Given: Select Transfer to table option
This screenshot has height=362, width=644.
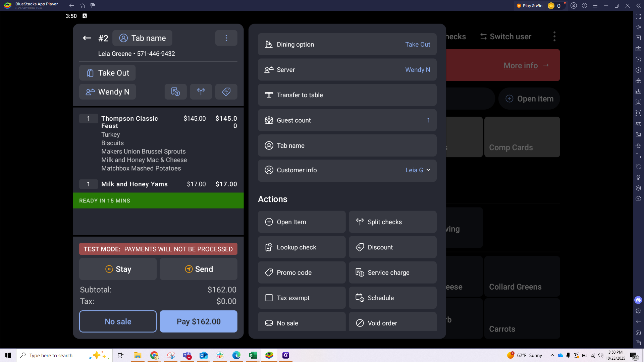Looking at the screenshot, I should pos(347,95).
